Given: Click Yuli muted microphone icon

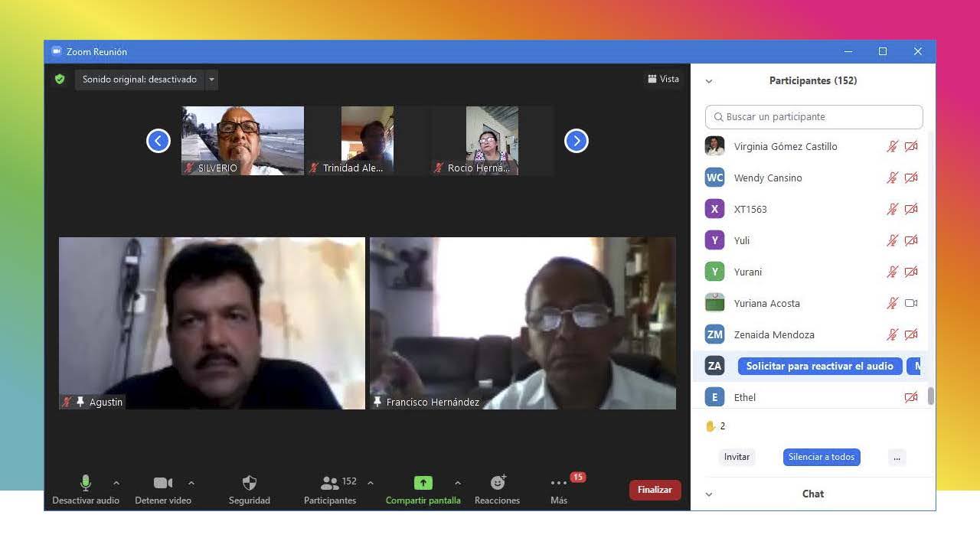Looking at the screenshot, I should tap(892, 240).
